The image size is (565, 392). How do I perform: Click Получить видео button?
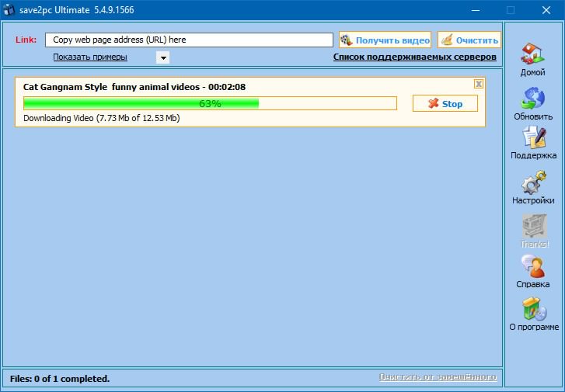point(385,40)
